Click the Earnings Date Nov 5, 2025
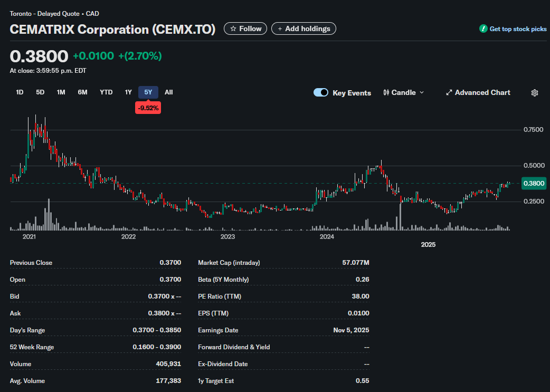 (x=351, y=330)
